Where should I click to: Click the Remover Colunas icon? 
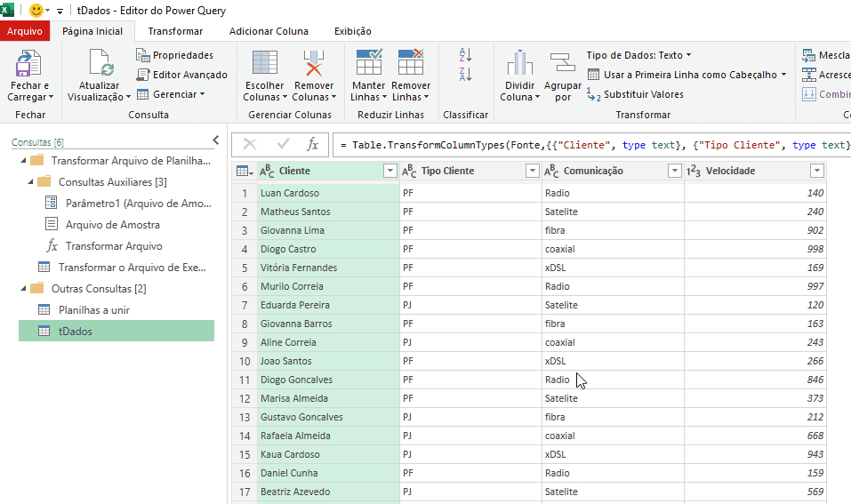click(x=313, y=64)
